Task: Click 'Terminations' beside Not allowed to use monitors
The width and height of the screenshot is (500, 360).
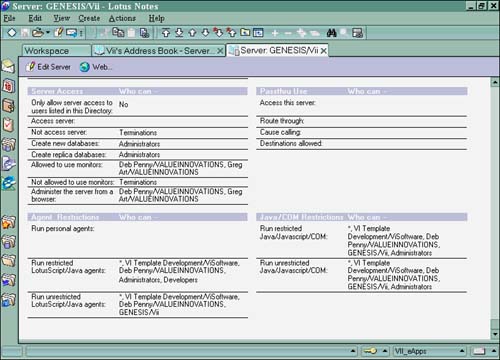Action: (x=138, y=182)
